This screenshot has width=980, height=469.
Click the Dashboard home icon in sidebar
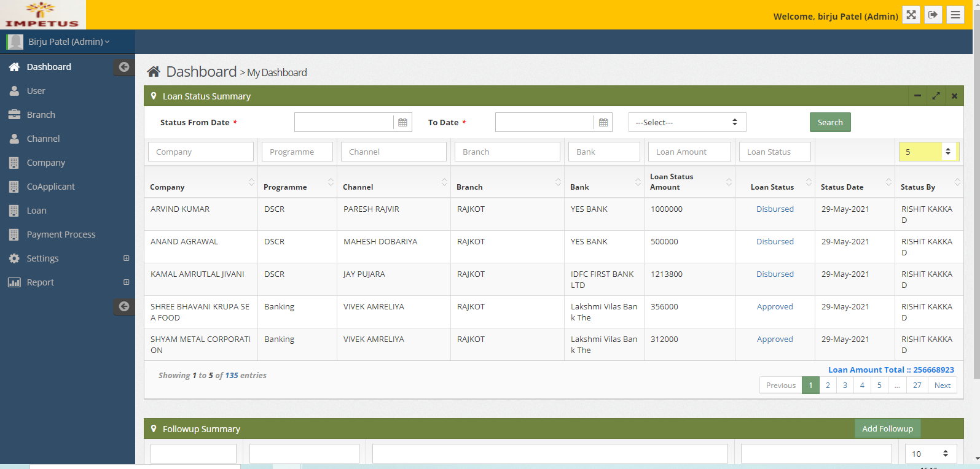tap(14, 67)
